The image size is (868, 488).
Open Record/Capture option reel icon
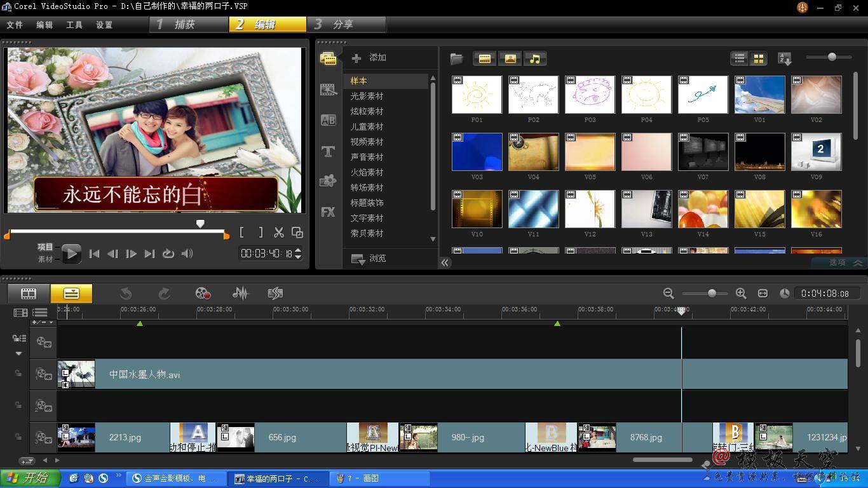[203, 293]
